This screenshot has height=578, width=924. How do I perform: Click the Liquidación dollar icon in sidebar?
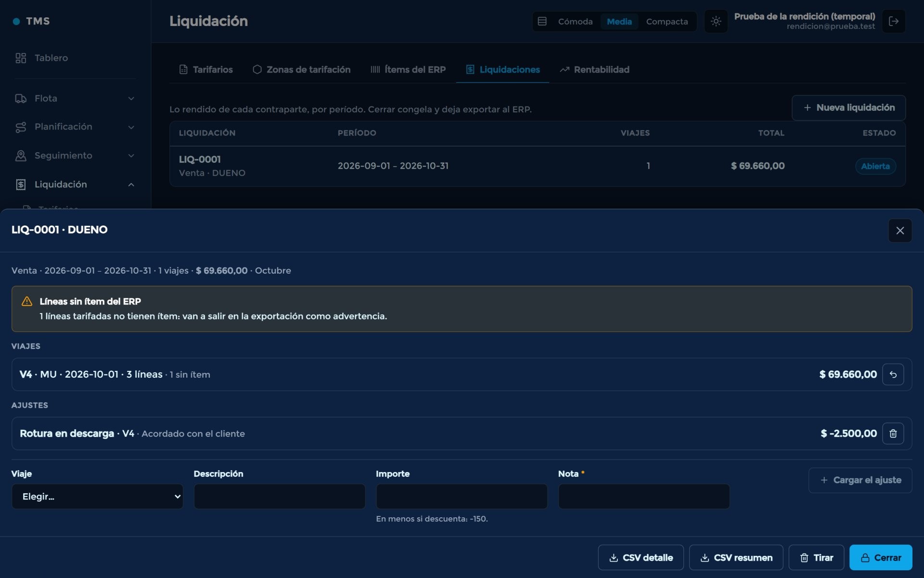tap(21, 184)
